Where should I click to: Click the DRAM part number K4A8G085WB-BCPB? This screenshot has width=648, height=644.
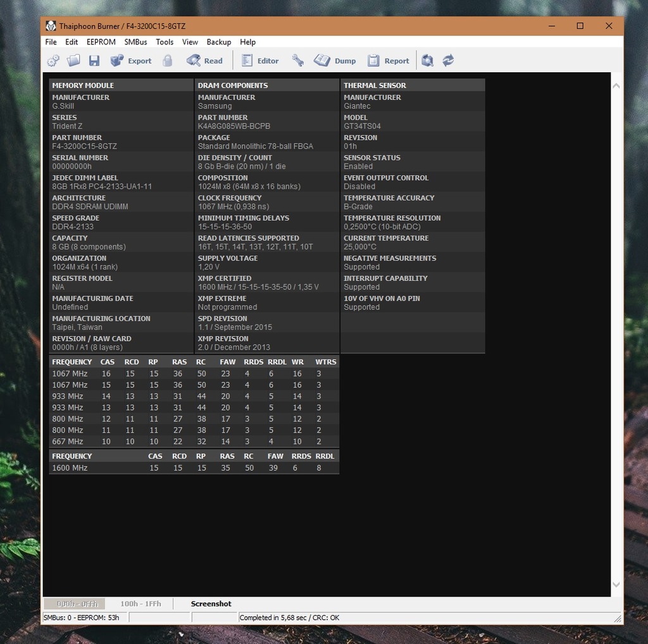coord(234,126)
